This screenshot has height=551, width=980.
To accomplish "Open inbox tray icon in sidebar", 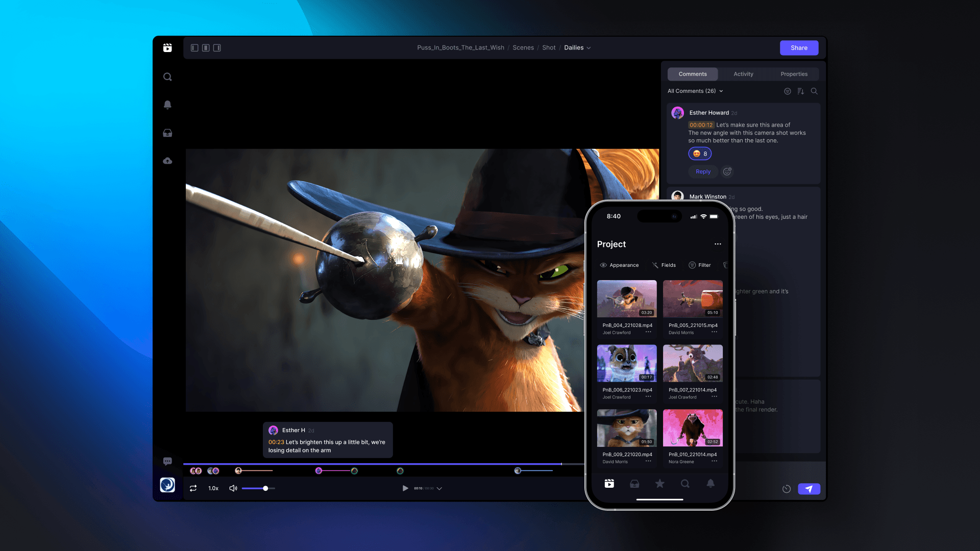I will 167,133.
